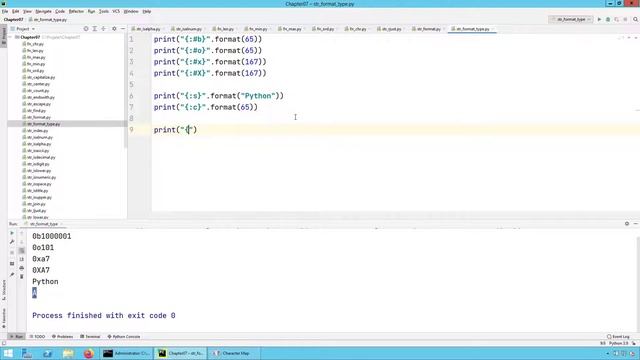Viewport: 640px width, 360px height.
Task: Open the Edit menu
Action: pos(16,11)
